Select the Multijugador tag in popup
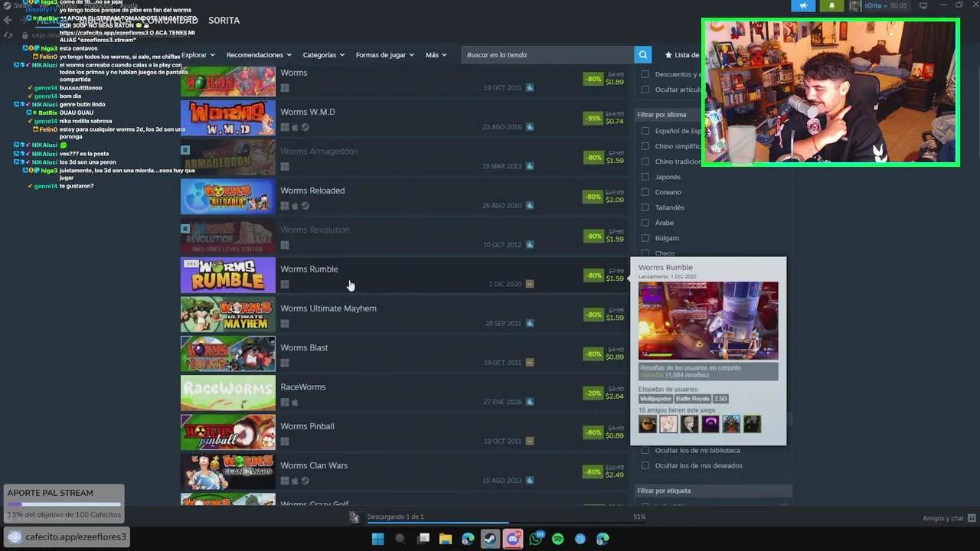This screenshot has width=980, height=551. 655,399
